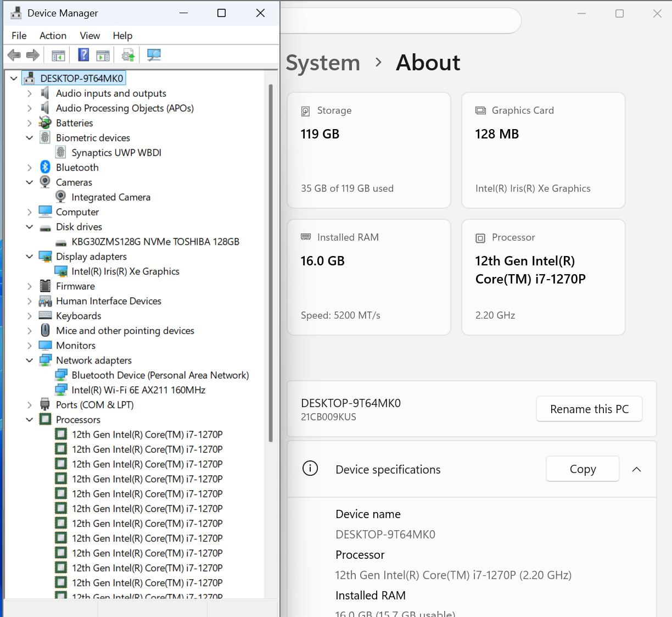Viewport: 672px width, 617px height.
Task: Click the Network adapters category icon
Action: pyautogui.click(x=45, y=360)
